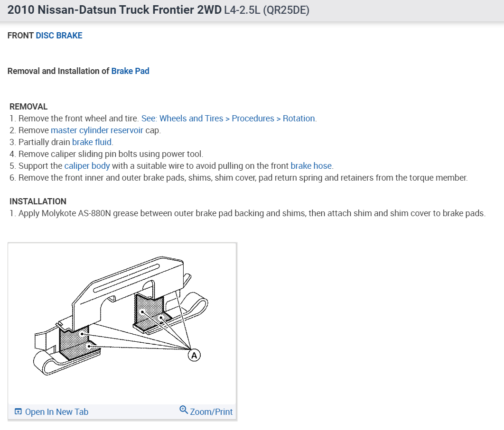Click the Open In New Tab icon
This screenshot has height=430, width=504.
[18, 412]
